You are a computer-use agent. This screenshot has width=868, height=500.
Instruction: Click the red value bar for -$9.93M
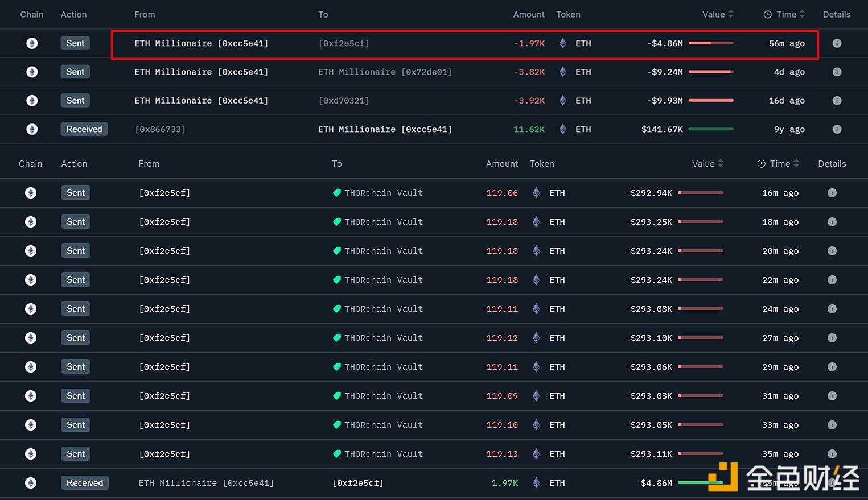pos(711,101)
